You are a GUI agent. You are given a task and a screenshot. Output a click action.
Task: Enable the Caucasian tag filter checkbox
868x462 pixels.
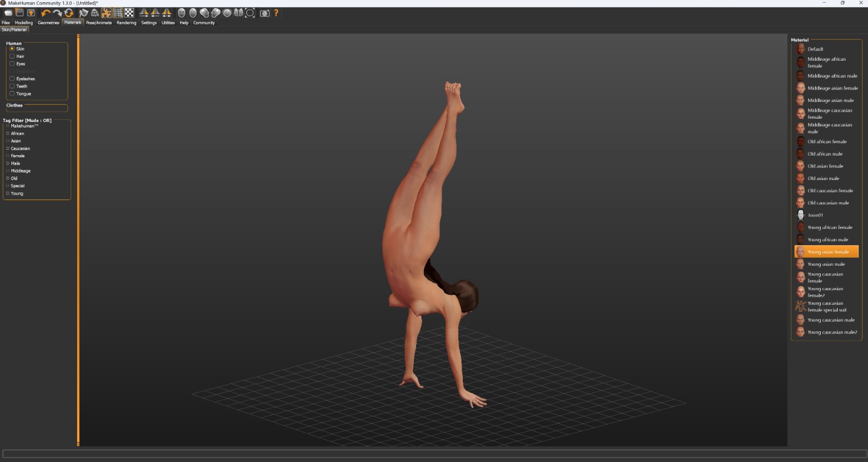[8, 149]
